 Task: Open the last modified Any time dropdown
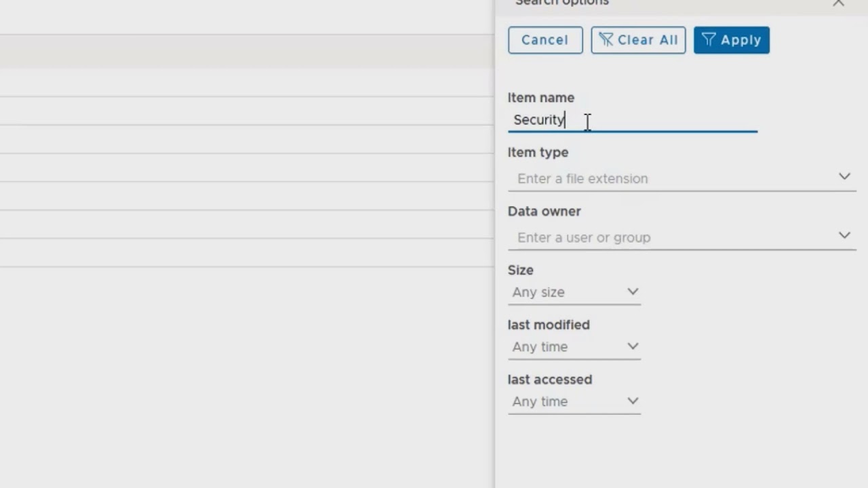click(x=574, y=347)
